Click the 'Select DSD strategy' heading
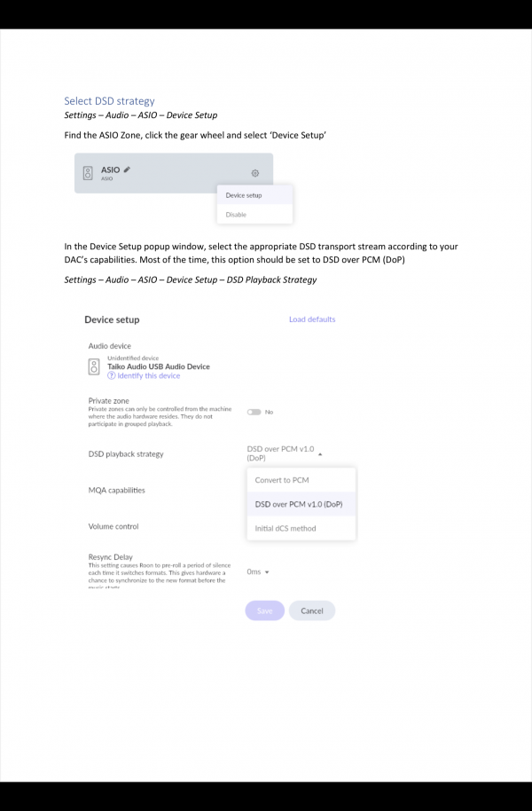The width and height of the screenshot is (532, 811). [109, 101]
